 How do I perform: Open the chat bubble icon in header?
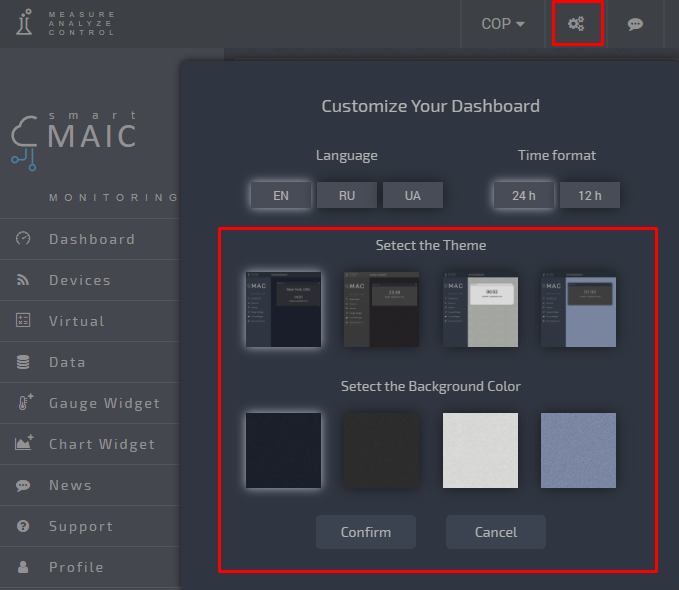635,24
